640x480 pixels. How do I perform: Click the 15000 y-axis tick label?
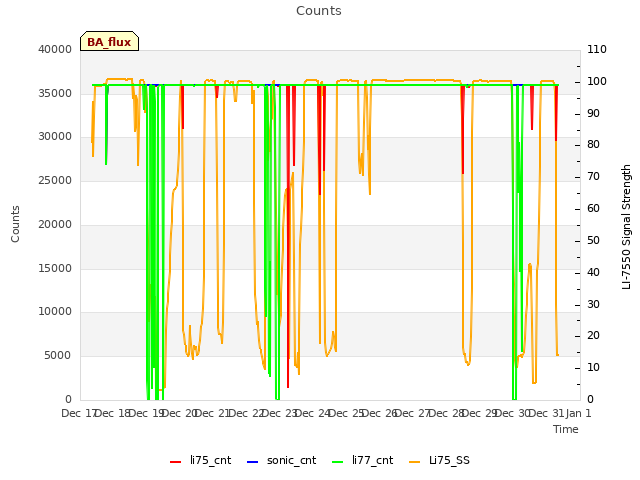(55, 268)
